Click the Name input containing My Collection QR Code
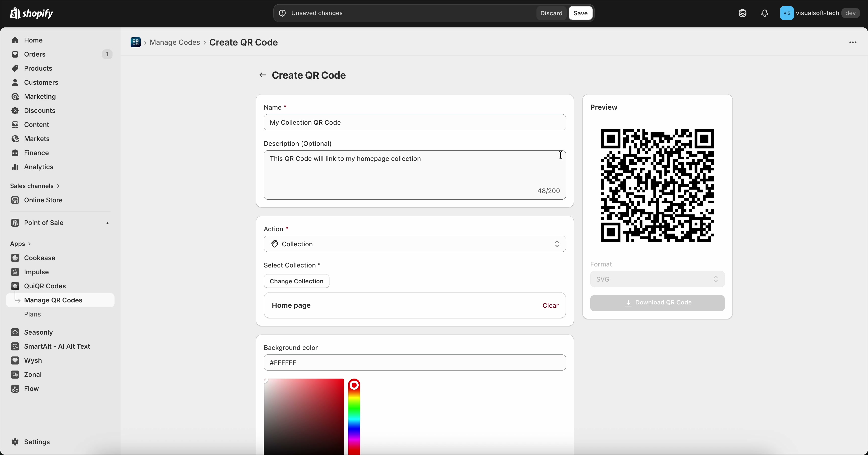 pyautogui.click(x=414, y=122)
